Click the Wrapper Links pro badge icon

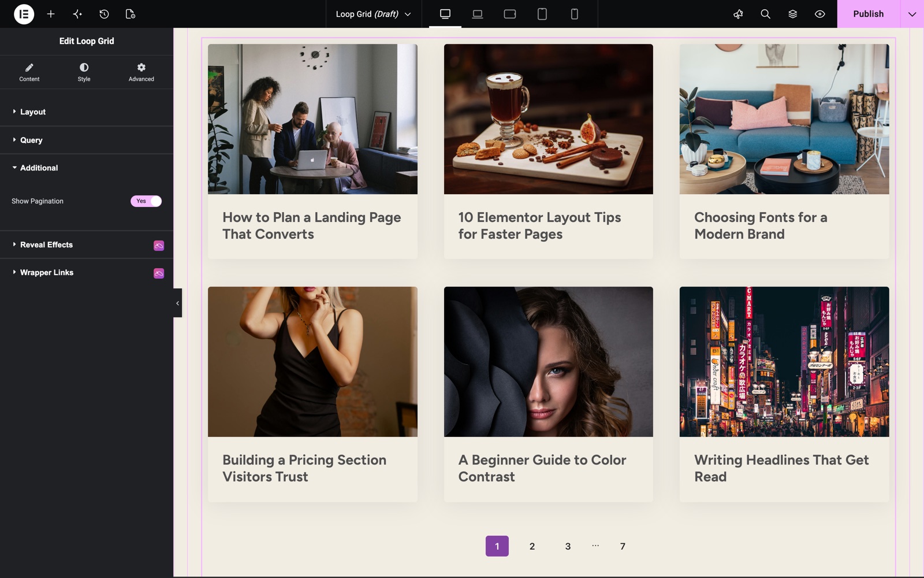click(x=159, y=273)
